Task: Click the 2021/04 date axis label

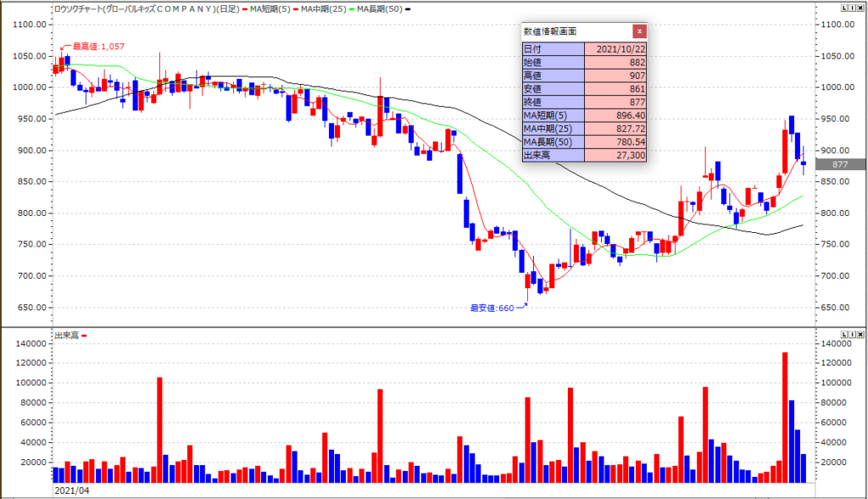Action: pos(71,491)
